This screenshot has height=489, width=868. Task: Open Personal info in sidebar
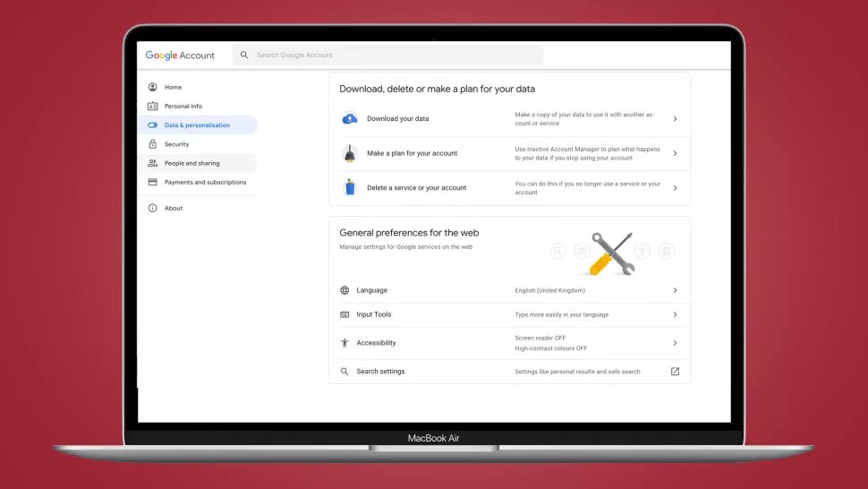(198, 106)
